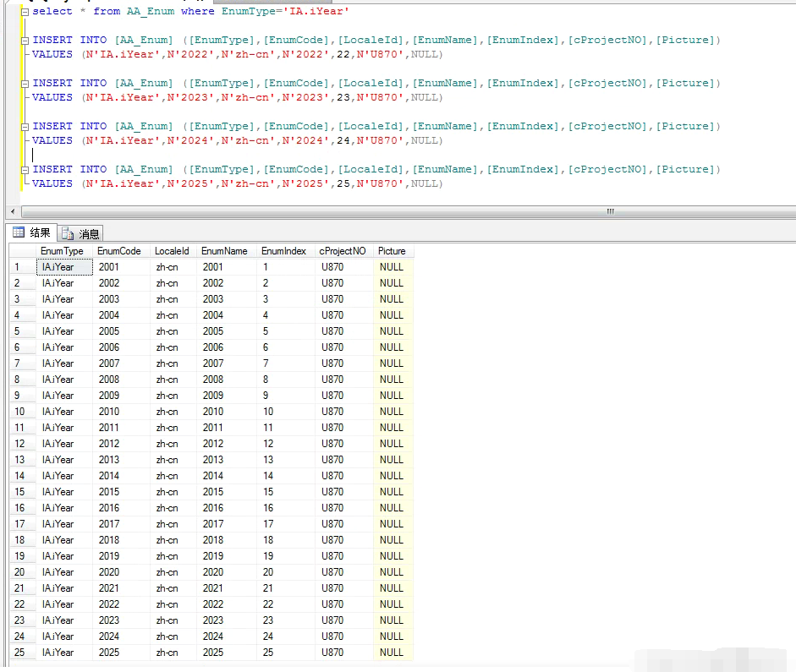The image size is (796, 672).
Task: Click EnumCode cell 2019
Action: [122, 556]
